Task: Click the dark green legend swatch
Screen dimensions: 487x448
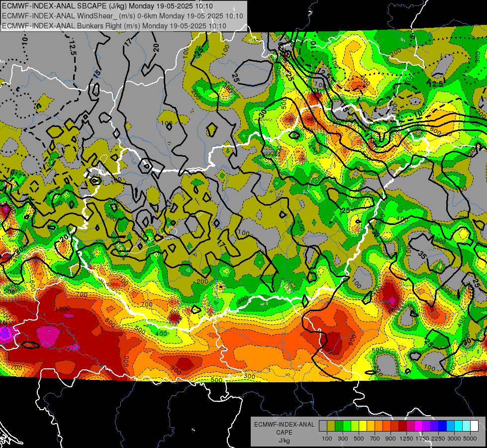Action: click(339, 426)
